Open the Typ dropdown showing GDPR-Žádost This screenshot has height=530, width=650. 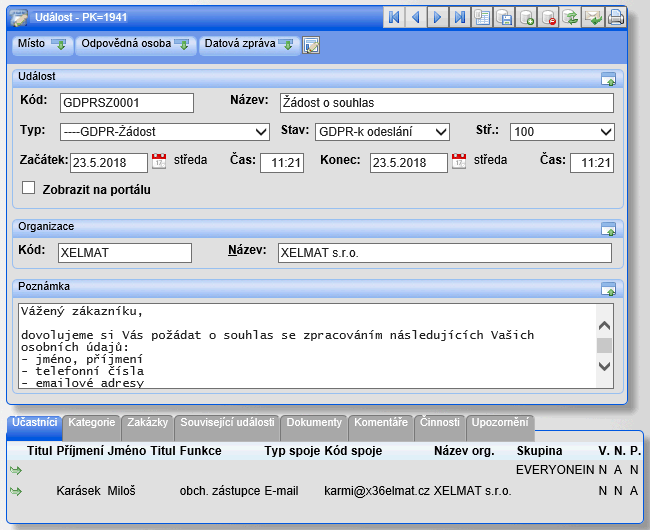164,132
